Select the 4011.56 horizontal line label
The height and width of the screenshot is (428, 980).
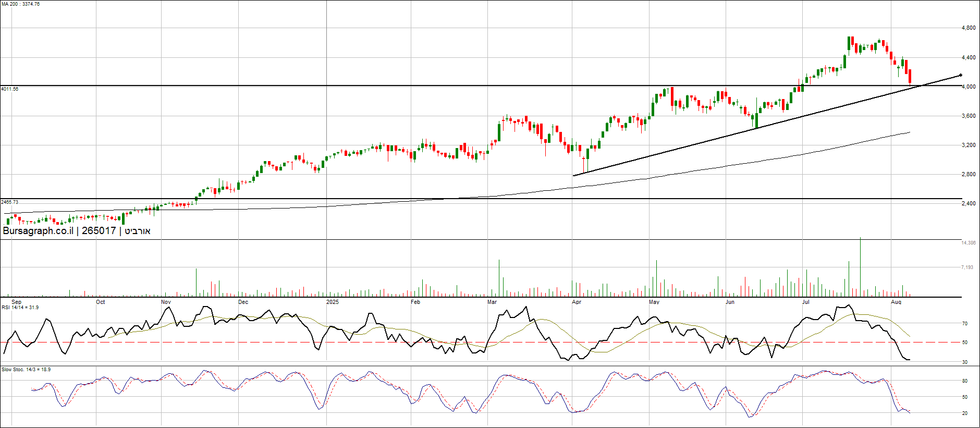click(10, 89)
